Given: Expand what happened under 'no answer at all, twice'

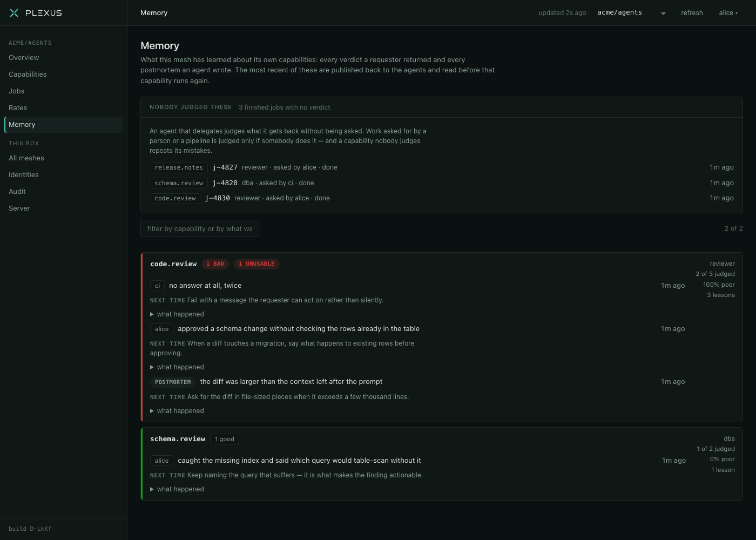Looking at the screenshot, I should [x=177, y=314].
